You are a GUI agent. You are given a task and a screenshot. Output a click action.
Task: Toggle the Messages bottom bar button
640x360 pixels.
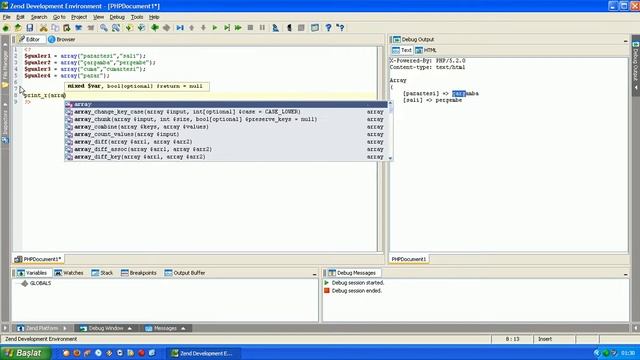click(x=165, y=328)
